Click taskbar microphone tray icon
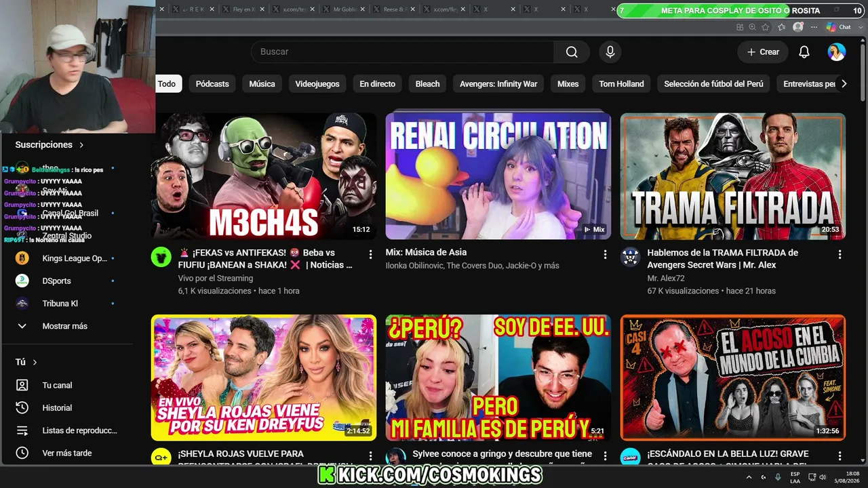The width and height of the screenshot is (868, 488). coord(778,477)
